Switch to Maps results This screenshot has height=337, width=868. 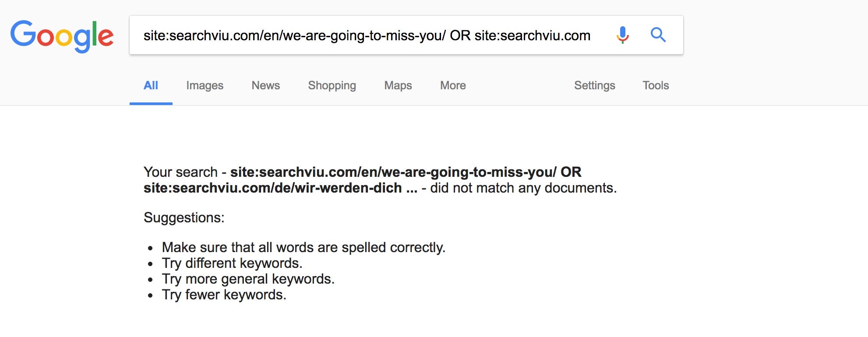398,85
